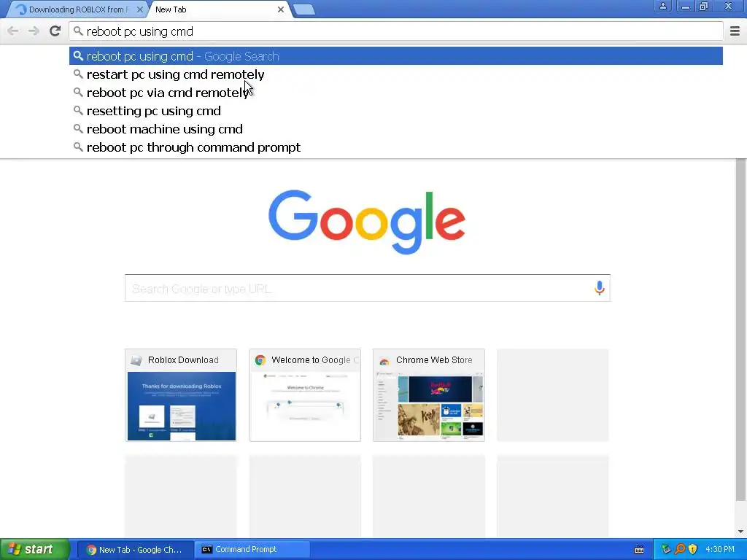Open the Roblox Download thumbnail

pos(181,394)
